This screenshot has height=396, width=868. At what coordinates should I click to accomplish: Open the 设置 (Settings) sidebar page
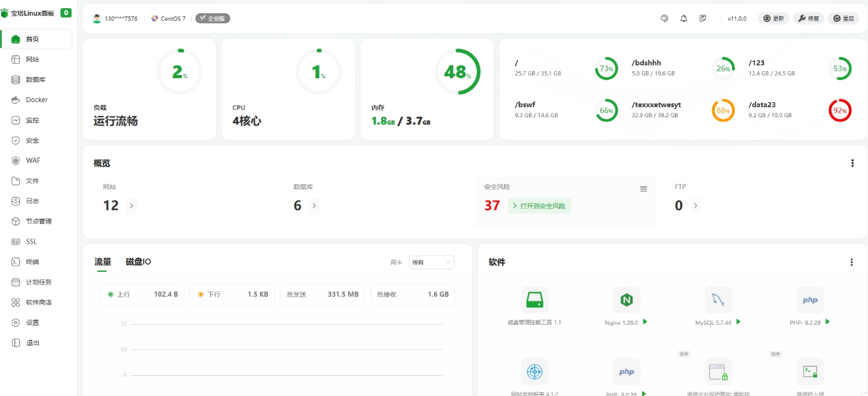pos(37,322)
